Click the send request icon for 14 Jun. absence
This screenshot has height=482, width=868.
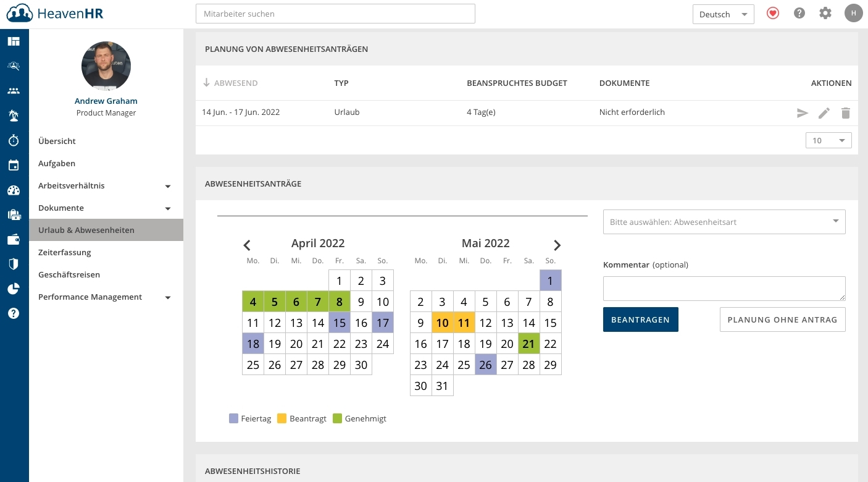tap(802, 113)
